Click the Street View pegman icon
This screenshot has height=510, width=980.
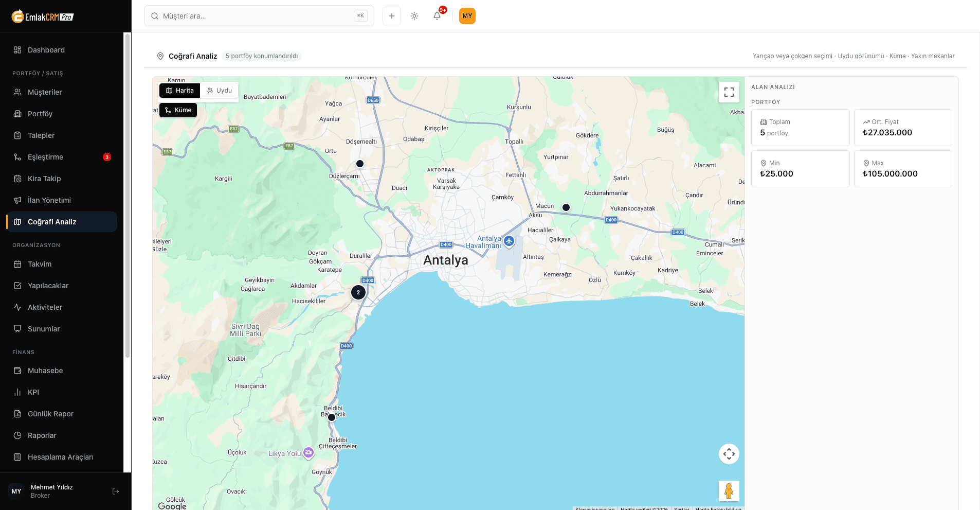[729, 491]
